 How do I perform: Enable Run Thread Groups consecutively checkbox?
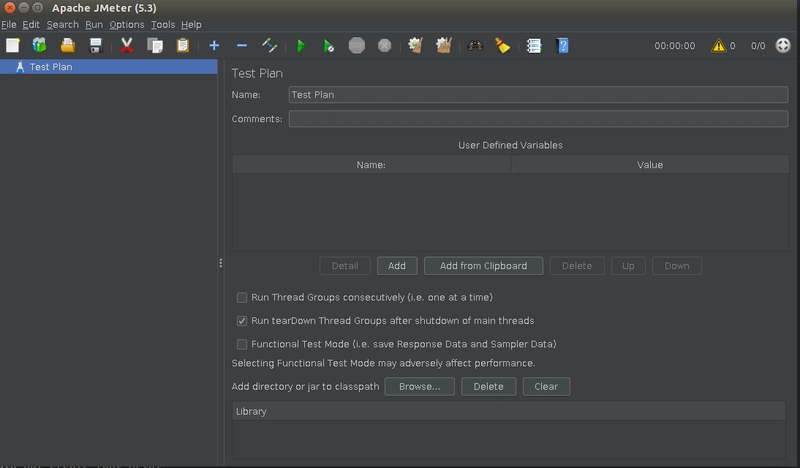pos(242,298)
